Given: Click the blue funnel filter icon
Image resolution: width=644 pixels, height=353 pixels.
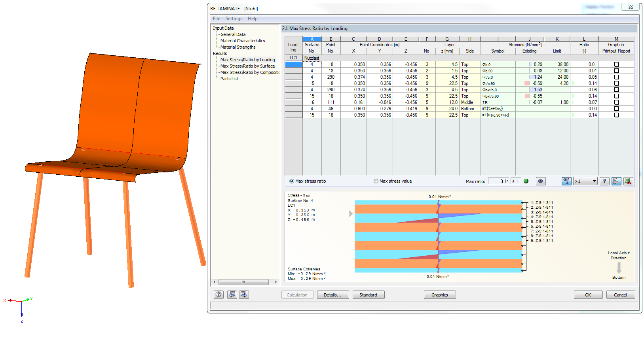Looking at the screenshot, I should [604, 181].
